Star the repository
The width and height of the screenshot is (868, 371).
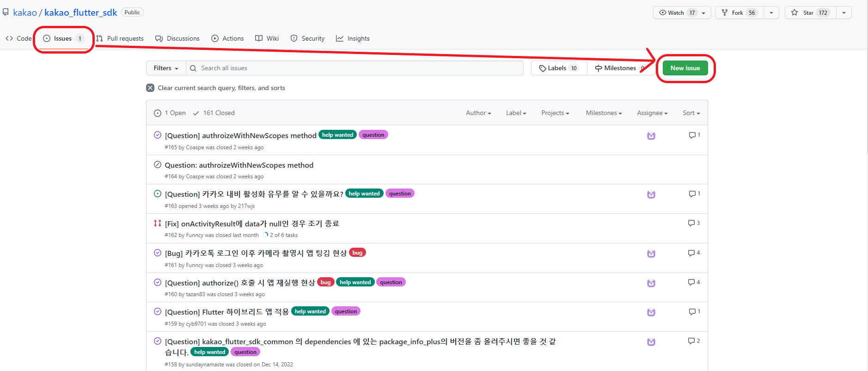(x=811, y=12)
